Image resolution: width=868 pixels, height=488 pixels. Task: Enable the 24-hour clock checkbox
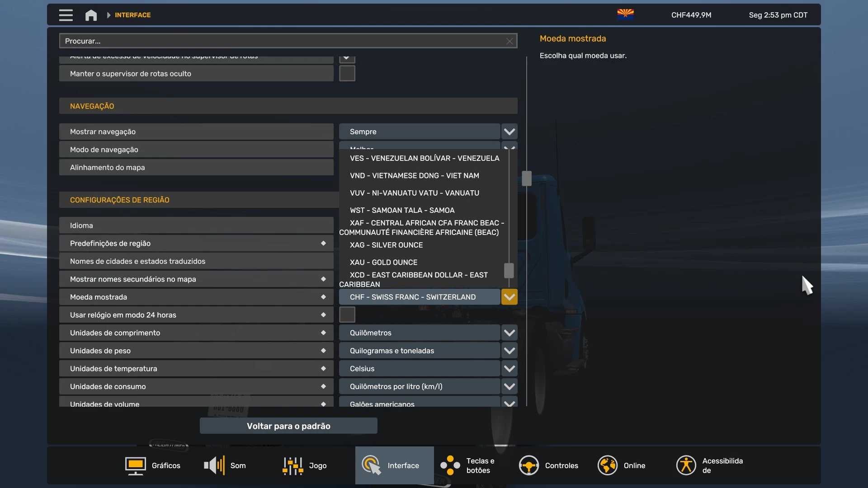coord(347,314)
